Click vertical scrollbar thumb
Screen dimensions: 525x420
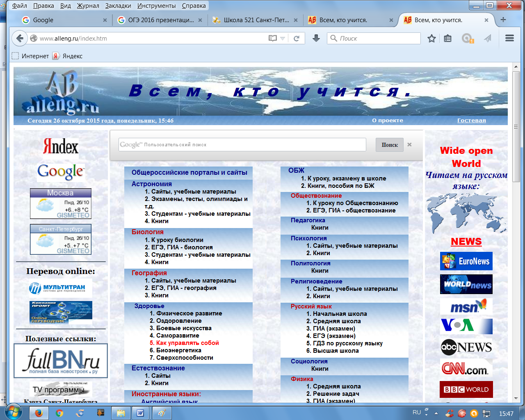click(x=516, y=126)
